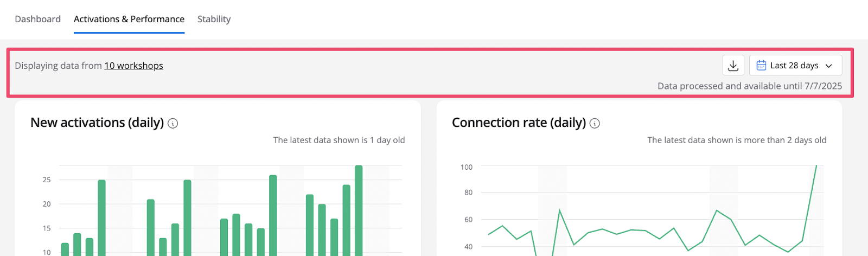868x256 pixels.
Task: Click the leftmost bar in New activations chart
Action: pyautogui.click(x=65, y=249)
